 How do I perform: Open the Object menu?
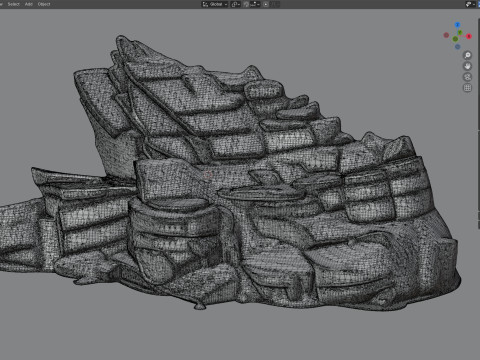(x=44, y=4)
